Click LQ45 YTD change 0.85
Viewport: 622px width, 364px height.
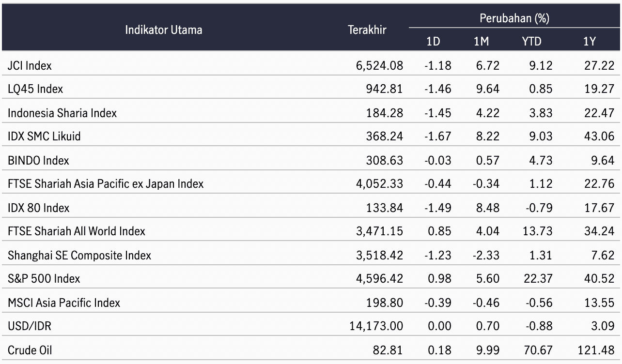point(540,89)
